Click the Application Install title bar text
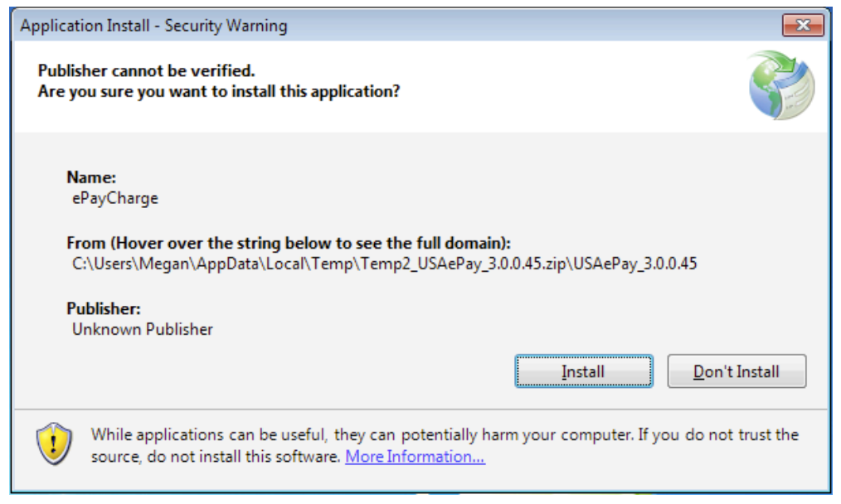Viewport: 841px width, 504px height. point(153,26)
